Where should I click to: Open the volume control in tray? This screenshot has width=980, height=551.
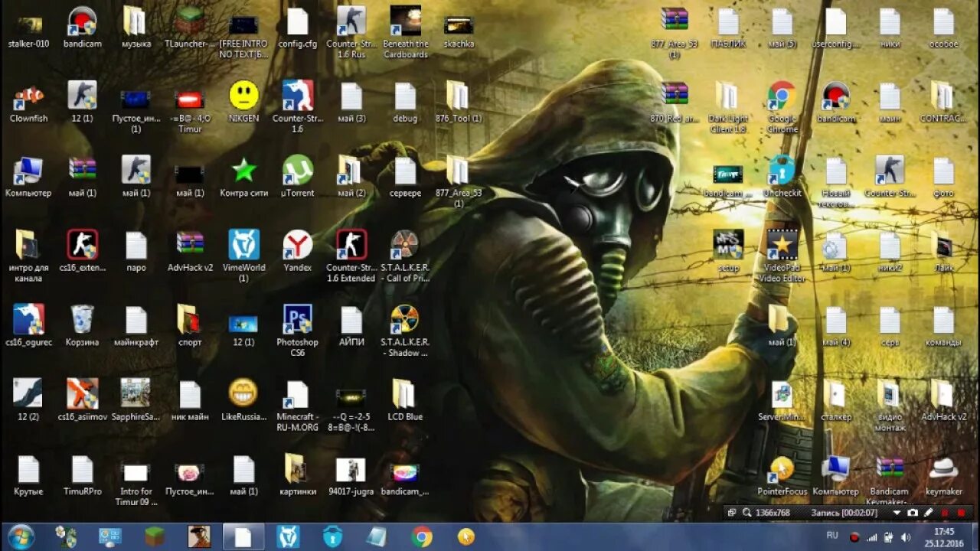pos(906,536)
